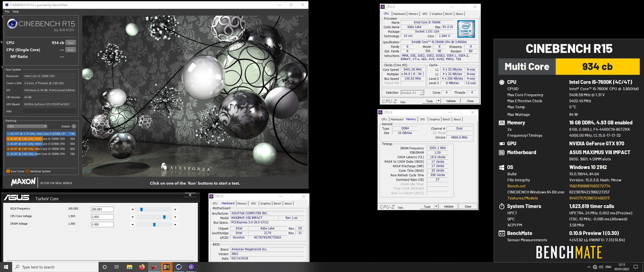This screenshot has height=272, width=644.
Task: Click right arrow for CPU Core Voltage
Action: pos(175,217)
